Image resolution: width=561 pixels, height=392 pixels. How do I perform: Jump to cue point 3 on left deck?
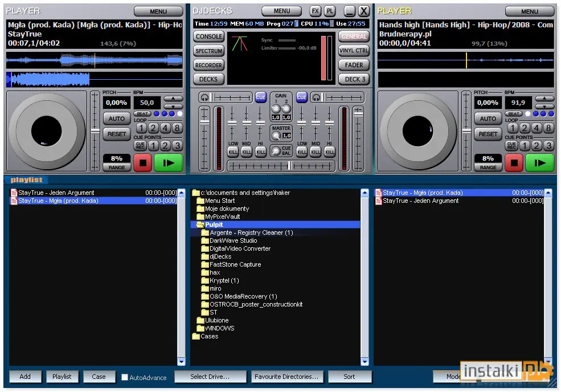[177, 146]
